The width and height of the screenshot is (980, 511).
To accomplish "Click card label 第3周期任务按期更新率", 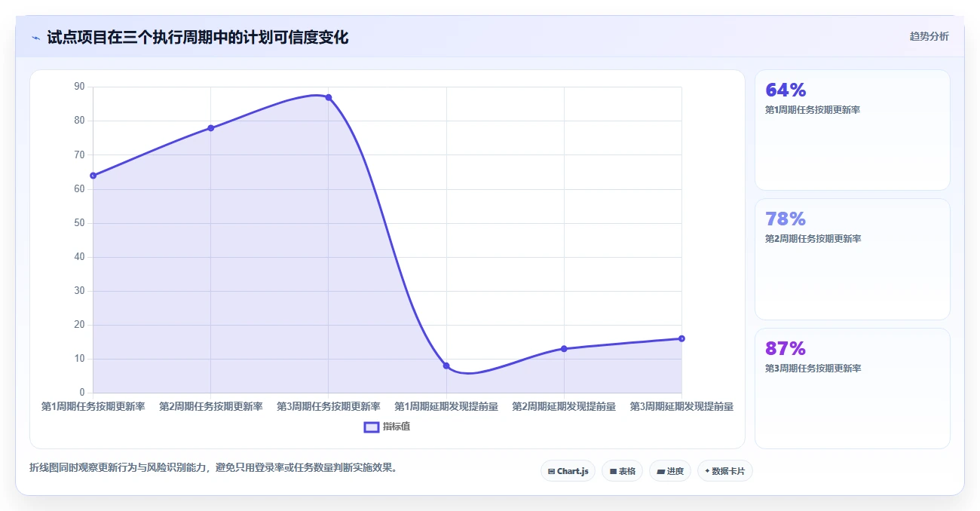I will [813, 369].
